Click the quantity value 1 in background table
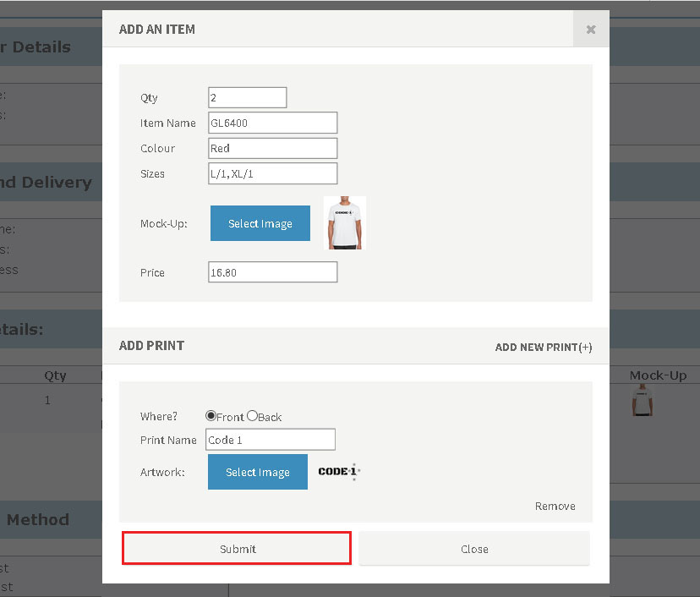The image size is (700, 597). tap(47, 400)
